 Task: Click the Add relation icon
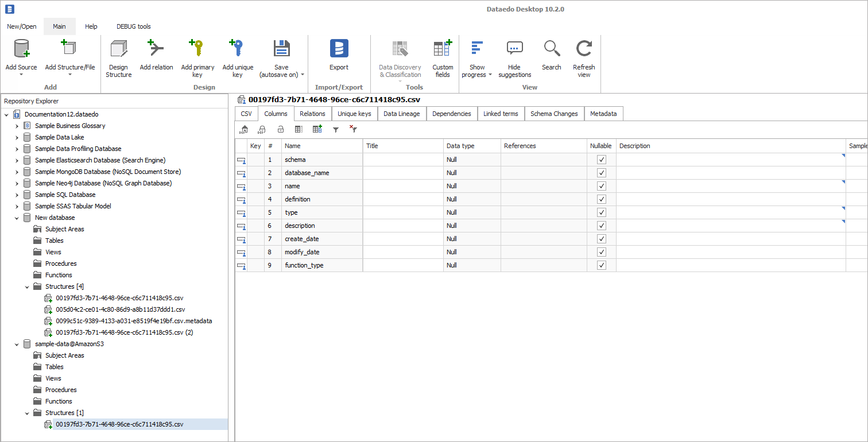(x=156, y=49)
